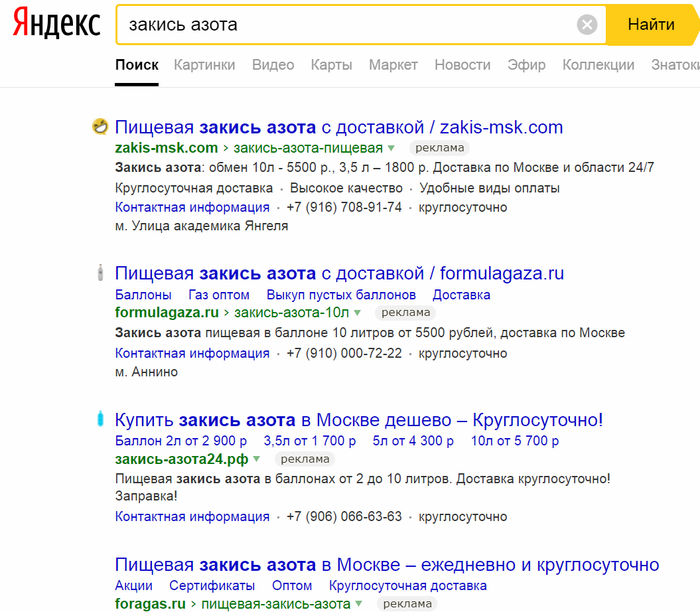Open the Выкуп пустых баллонов sitelink
Screen dimensions: 700x612
(341, 295)
